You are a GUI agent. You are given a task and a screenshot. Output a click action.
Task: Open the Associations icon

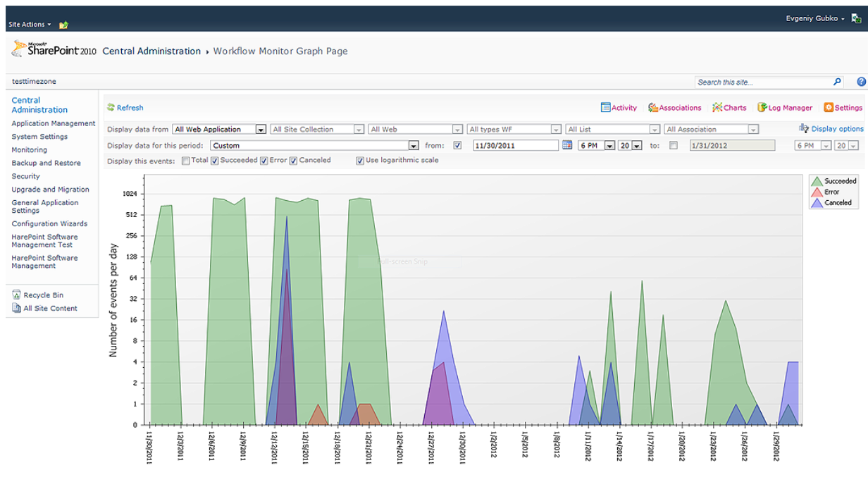[653, 108]
